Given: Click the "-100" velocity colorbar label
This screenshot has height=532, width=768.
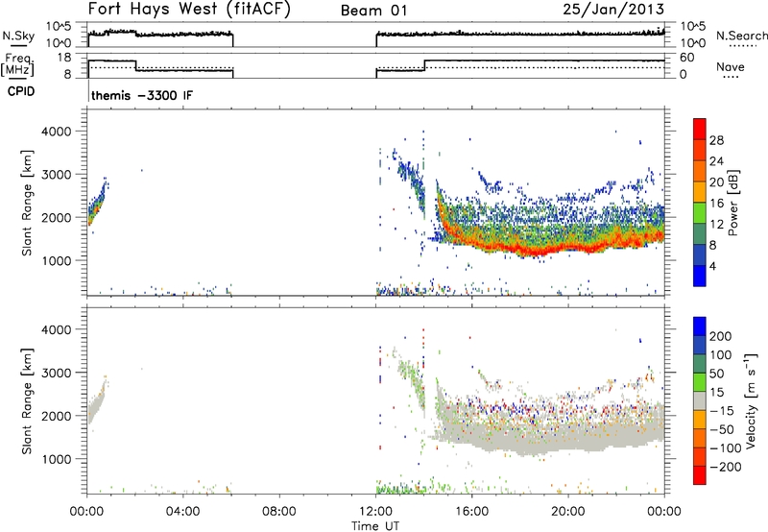Looking at the screenshot, I should [x=726, y=448].
